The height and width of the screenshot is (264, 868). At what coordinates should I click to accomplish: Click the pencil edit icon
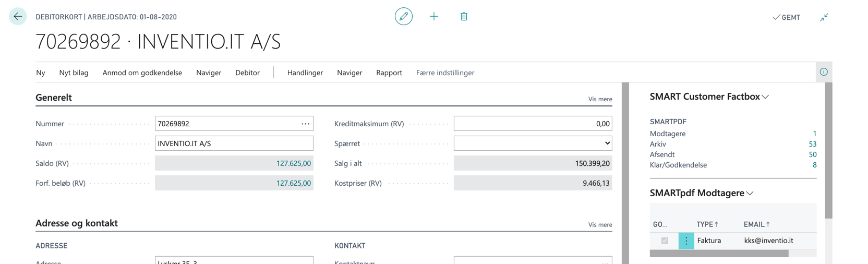[x=404, y=17]
